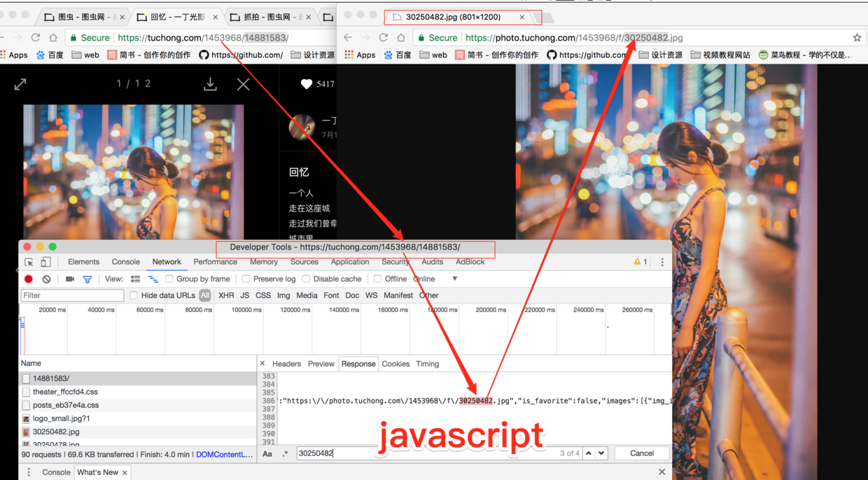Open the AdBlock panel tab
This screenshot has height=480, width=868.
coord(470,262)
